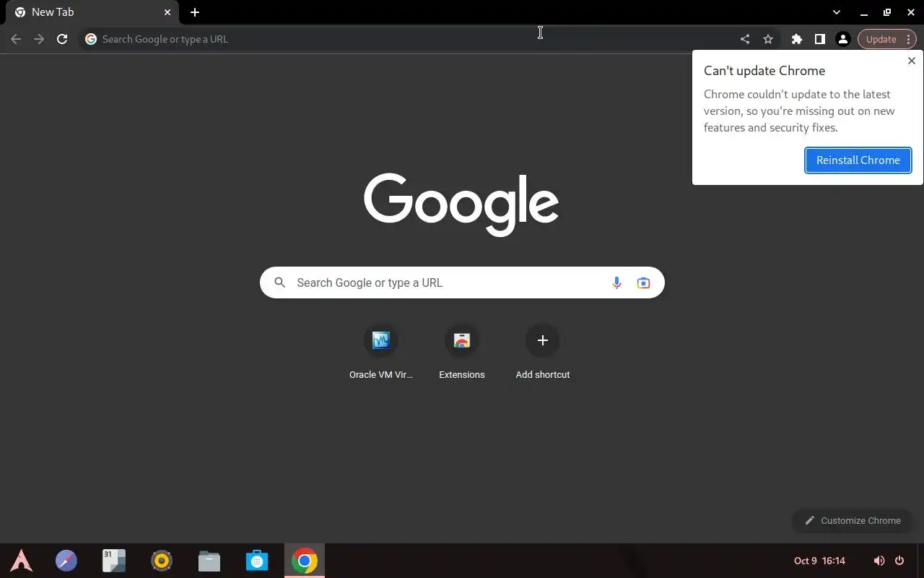
Task: Open the power menu icon
Action: point(899,561)
